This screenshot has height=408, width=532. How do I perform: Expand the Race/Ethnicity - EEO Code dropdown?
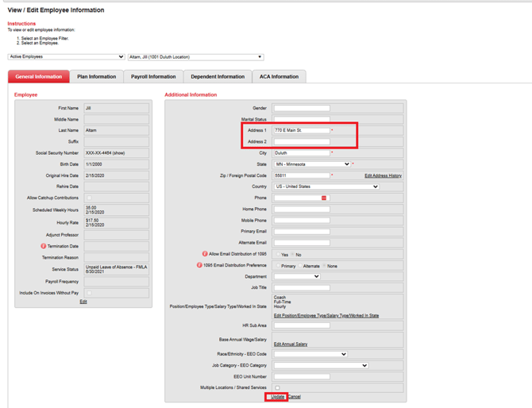point(310,354)
